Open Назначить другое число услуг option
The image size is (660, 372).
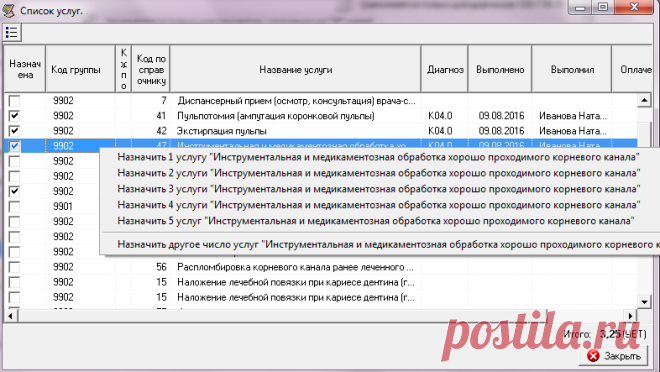[x=388, y=245]
